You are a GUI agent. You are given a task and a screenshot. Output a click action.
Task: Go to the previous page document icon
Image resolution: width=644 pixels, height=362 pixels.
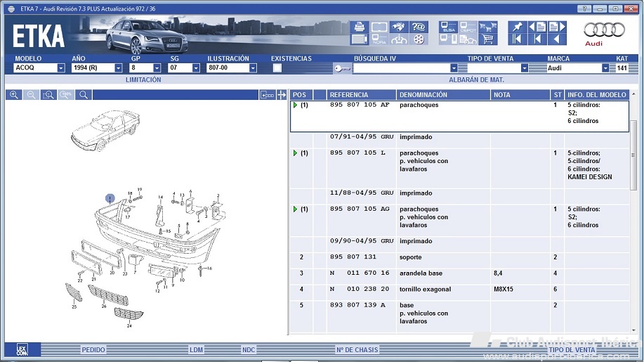(537, 27)
